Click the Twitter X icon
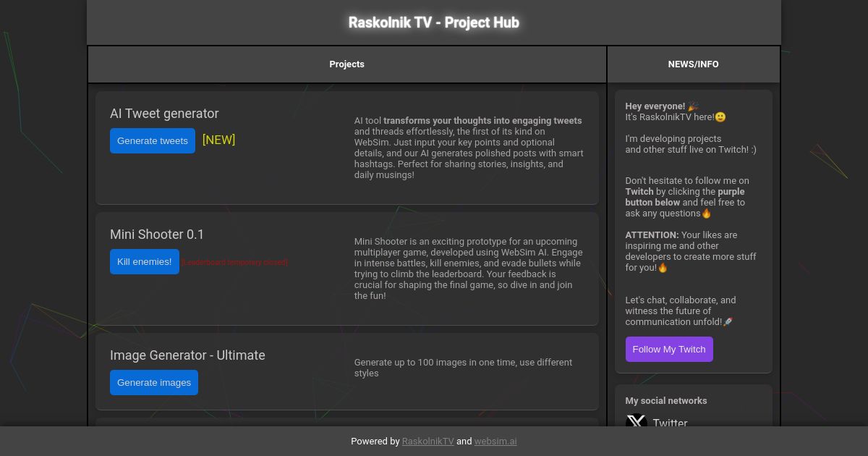 636,422
